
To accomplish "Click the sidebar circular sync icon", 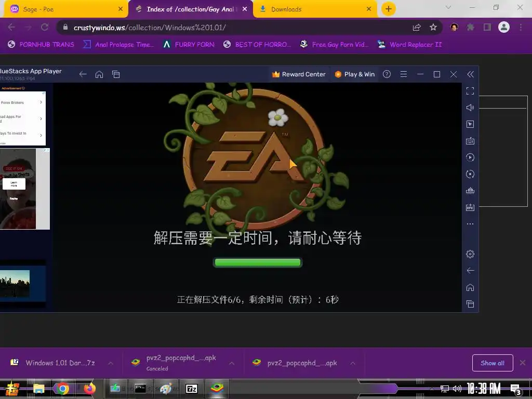I will point(470,174).
